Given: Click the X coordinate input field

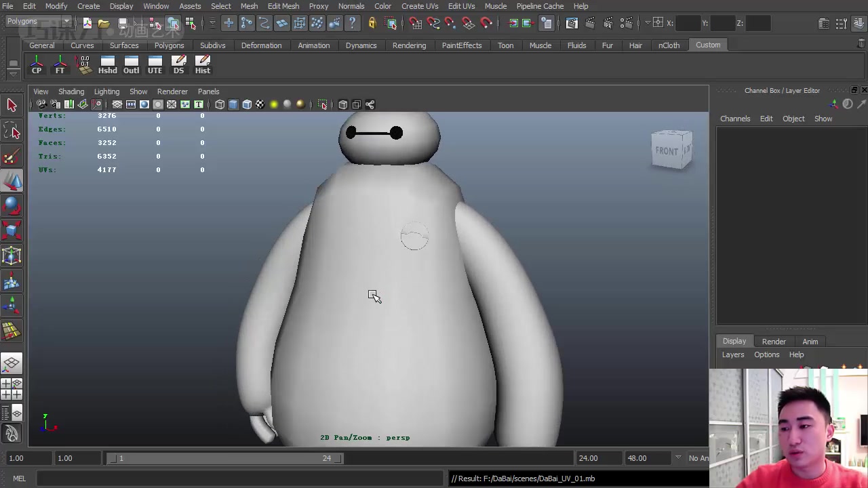Looking at the screenshot, I should 688,24.
